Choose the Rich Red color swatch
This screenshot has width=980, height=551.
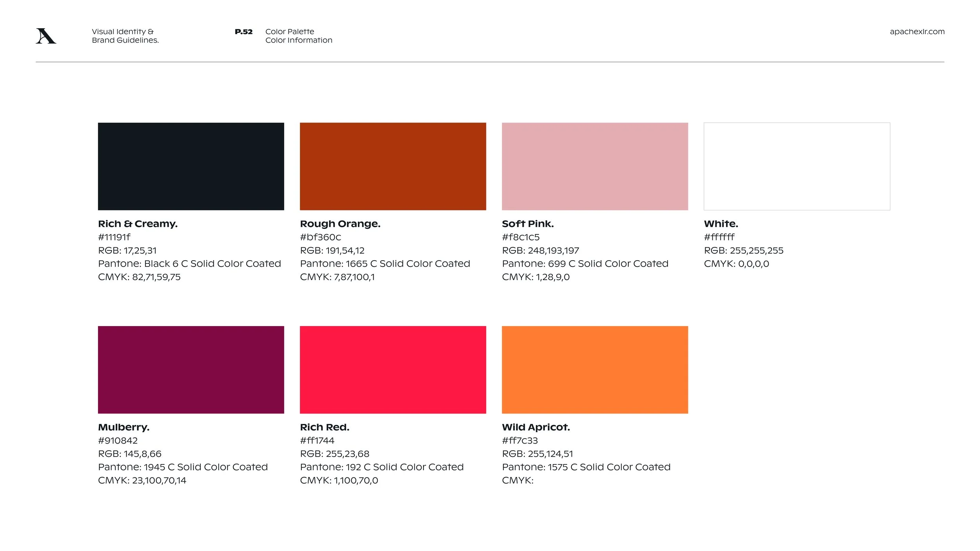[393, 370]
